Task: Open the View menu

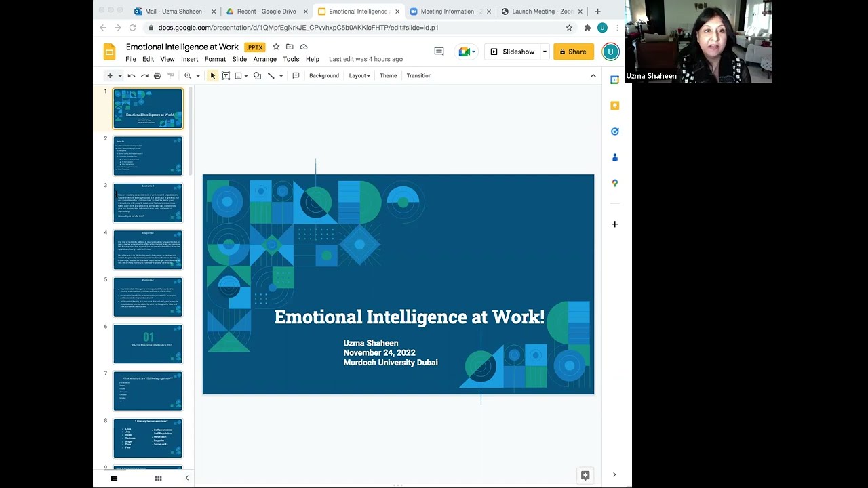Action: 167,59
